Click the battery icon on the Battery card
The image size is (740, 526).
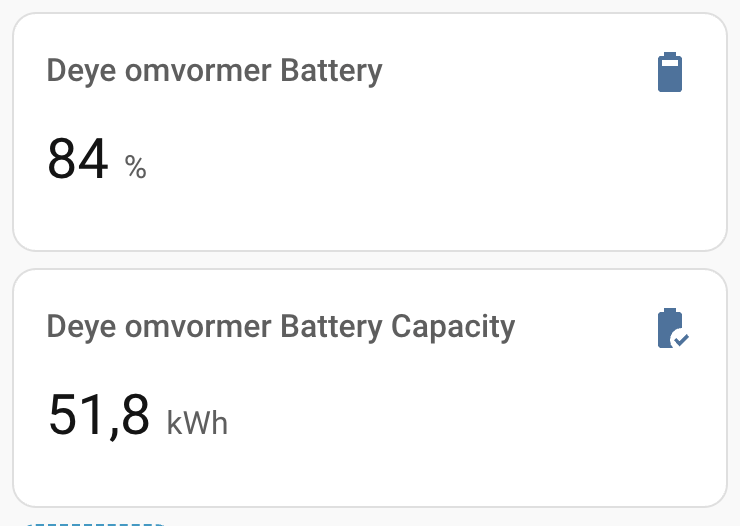[x=670, y=73]
